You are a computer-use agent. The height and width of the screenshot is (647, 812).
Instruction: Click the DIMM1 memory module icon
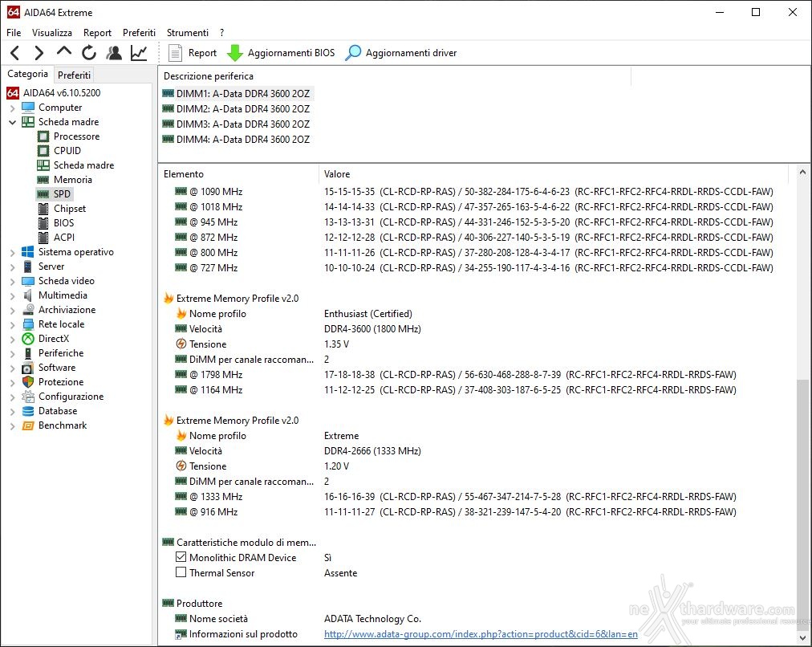coord(168,93)
